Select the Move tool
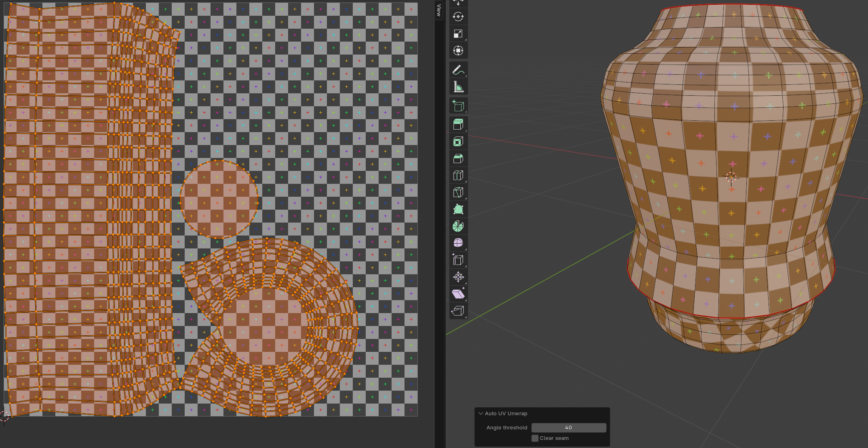This screenshot has width=868, height=448. 458,3
